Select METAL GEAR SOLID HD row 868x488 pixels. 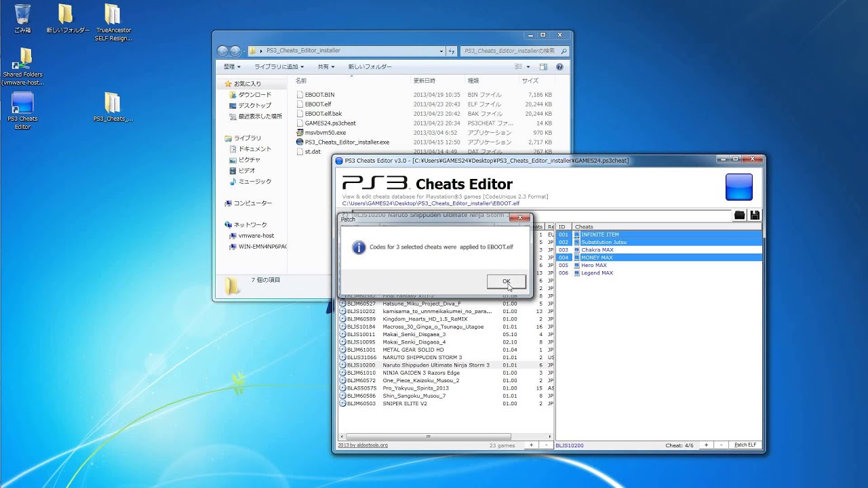446,350
